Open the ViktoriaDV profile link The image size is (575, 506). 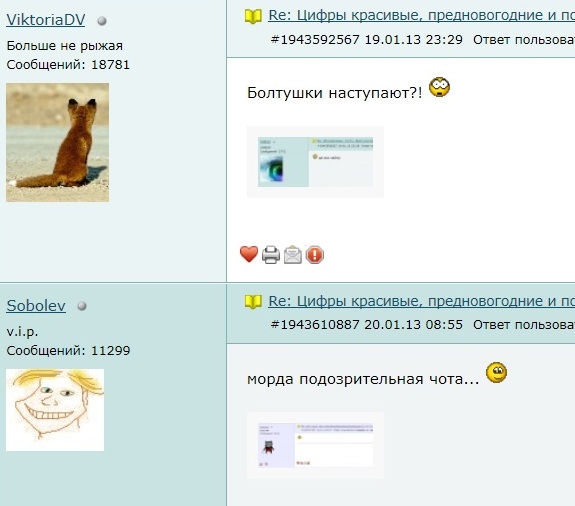(x=46, y=20)
